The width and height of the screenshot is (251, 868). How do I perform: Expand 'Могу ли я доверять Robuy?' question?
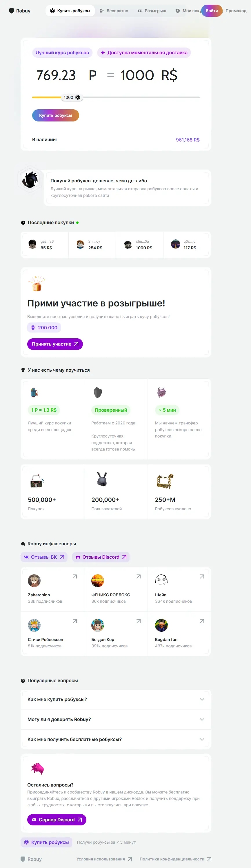pyautogui.click(x=116, y=719)
